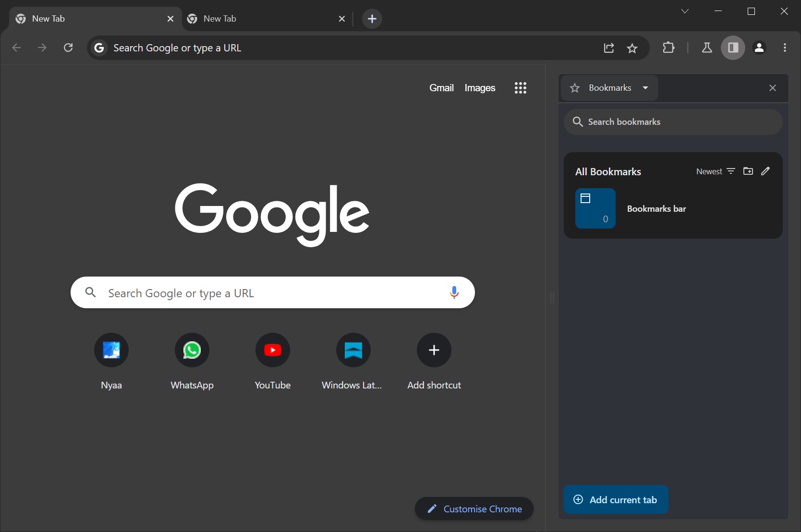Reload the current page

(68, 48)
